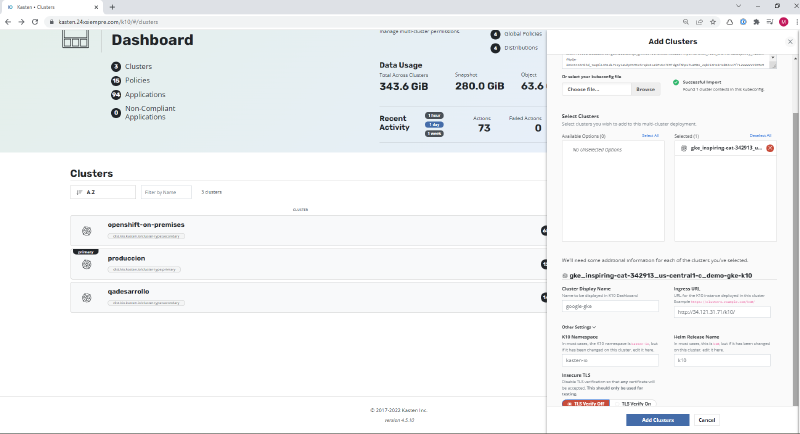Click Select All available options

(650, 136)
